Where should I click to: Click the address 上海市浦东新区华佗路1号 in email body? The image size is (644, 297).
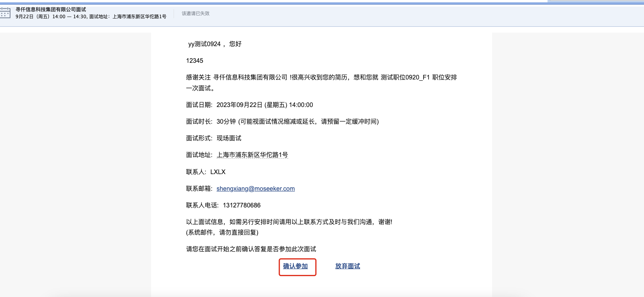tap(252, 155)
